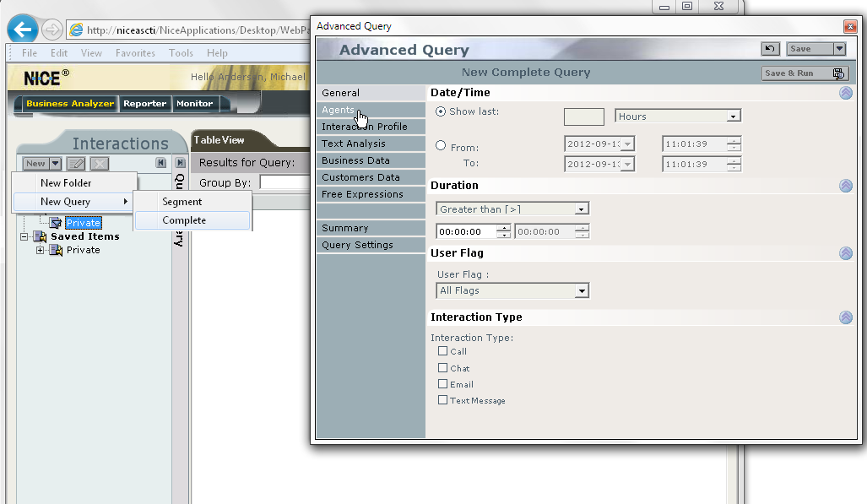Open the All Flags dropdown
Image resolution: width=867 pixels, height=504 pixels.
click(582, 290)
